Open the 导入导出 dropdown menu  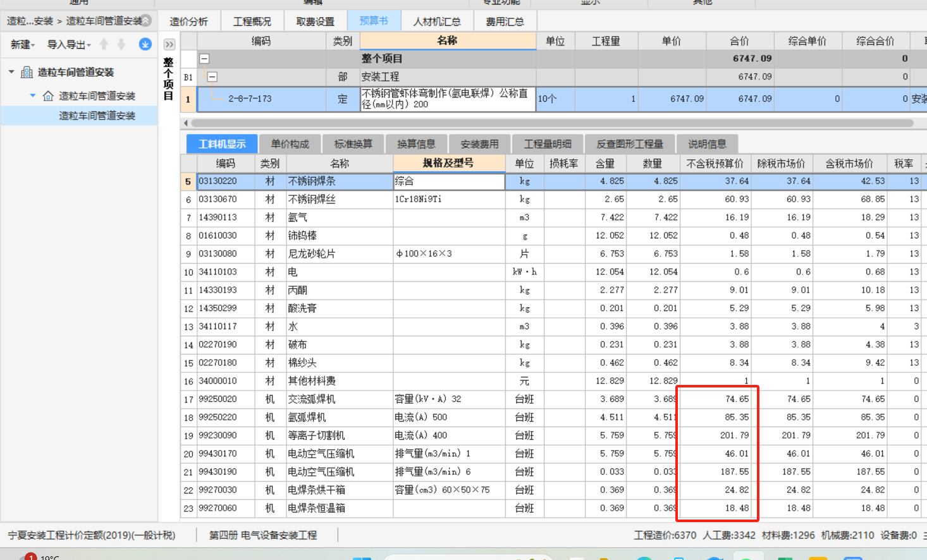pyautogui.click(x=69, y=44)
